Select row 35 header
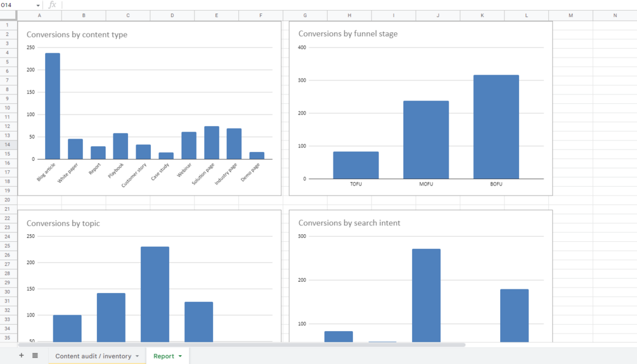The height and width of the screenshot is (364, 637). tap(8, 337)
